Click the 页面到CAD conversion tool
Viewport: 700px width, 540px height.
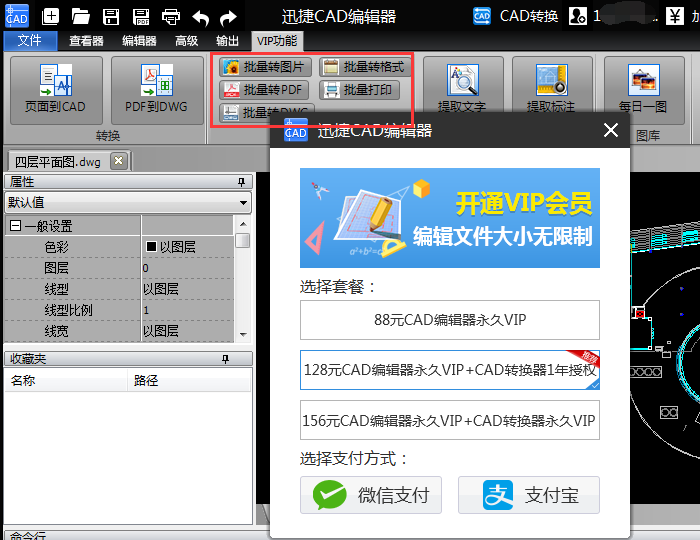(56, 90)
